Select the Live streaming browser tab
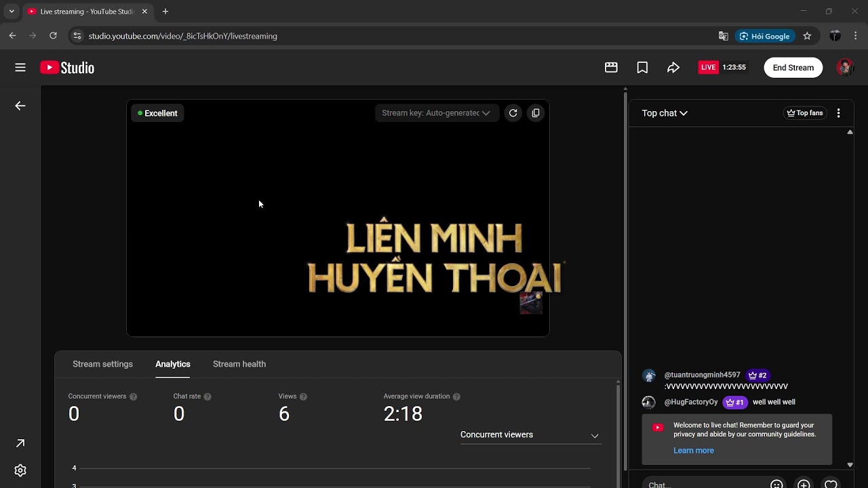The height and width of the screenshot is (488, 868). point(87,12)
